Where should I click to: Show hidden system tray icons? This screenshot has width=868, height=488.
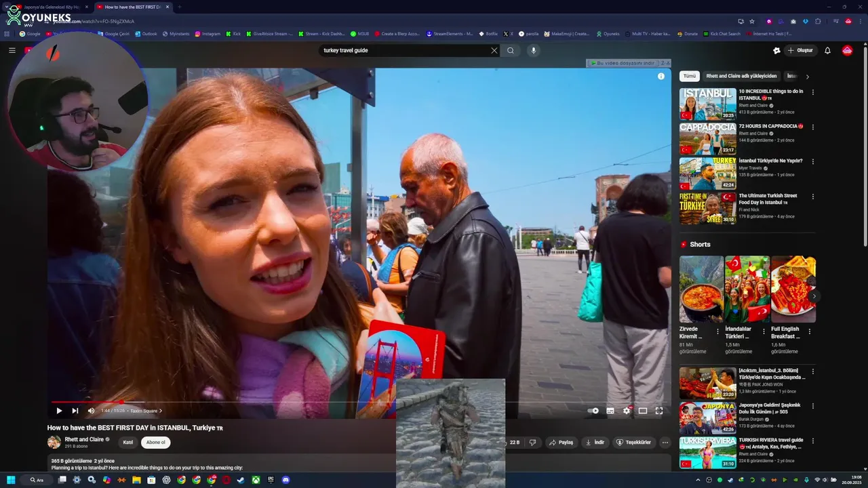click(x=698, y=480)
